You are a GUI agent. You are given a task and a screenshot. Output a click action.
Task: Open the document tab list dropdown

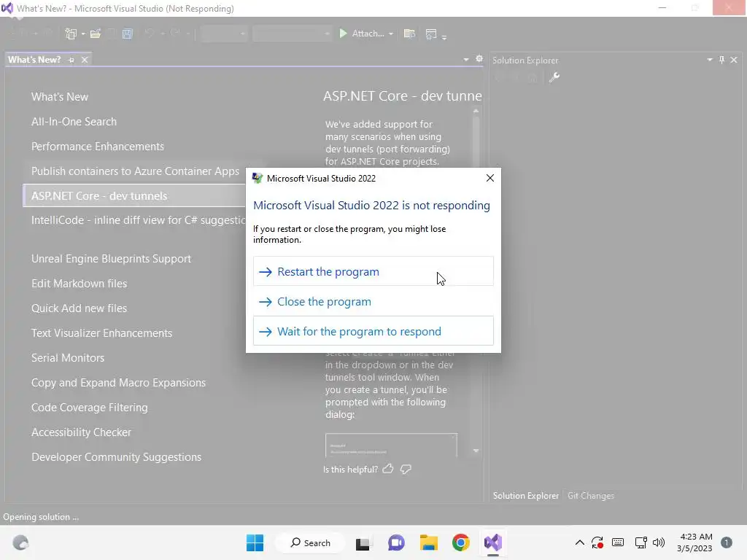[466, 60]
